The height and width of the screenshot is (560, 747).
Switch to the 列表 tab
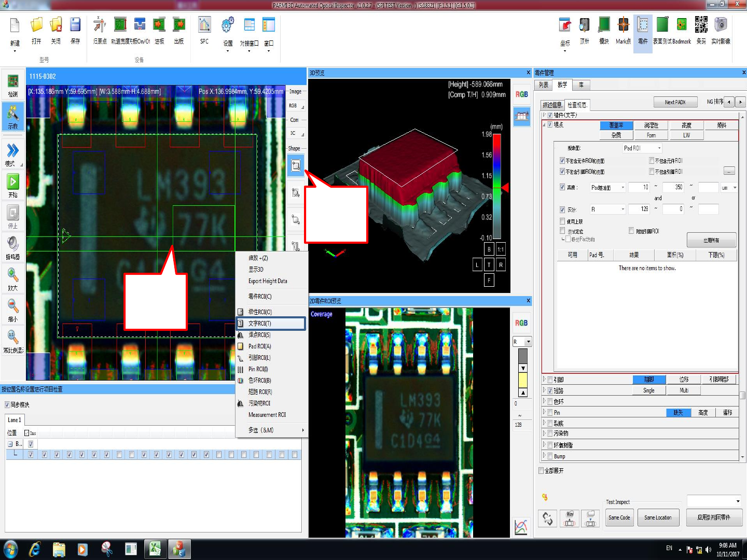(x=543, y=85)
